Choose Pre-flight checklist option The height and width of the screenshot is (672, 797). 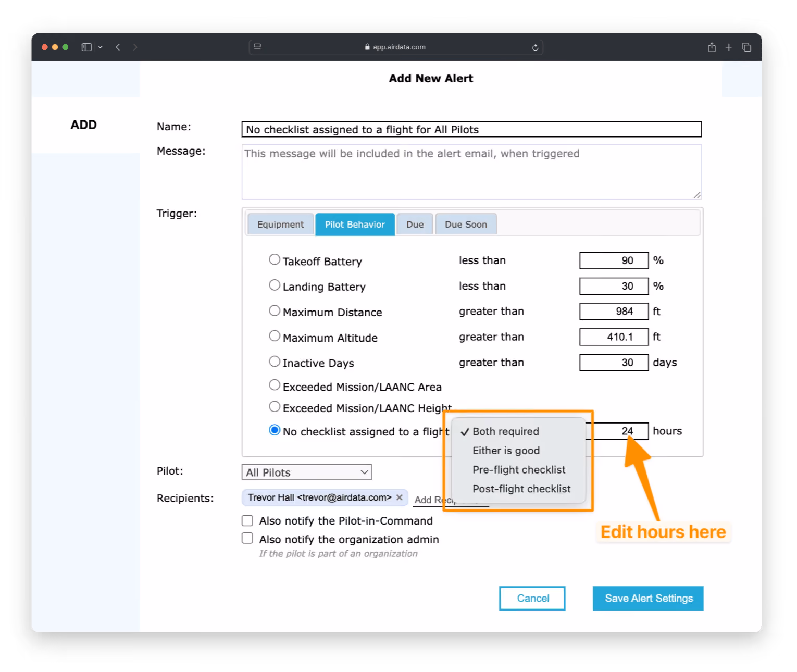518,470
